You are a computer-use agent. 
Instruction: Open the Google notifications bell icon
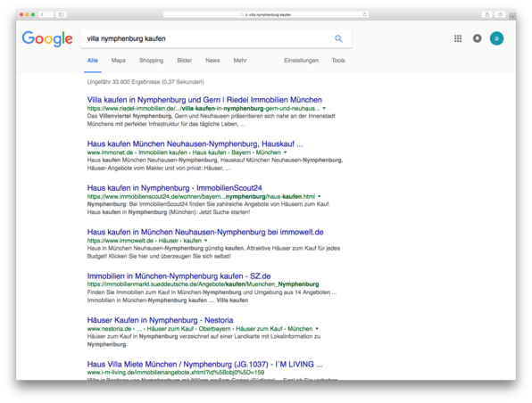coord(477,38)
